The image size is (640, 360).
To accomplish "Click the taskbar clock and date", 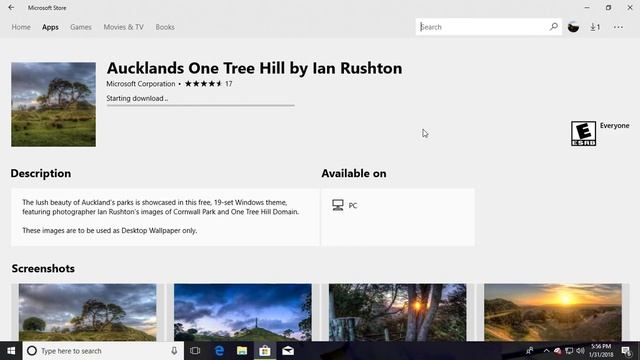I will (601, 351).
